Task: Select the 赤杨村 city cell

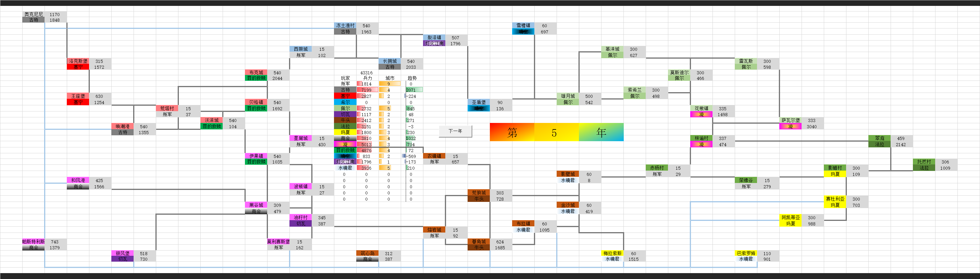Action: 657,168
